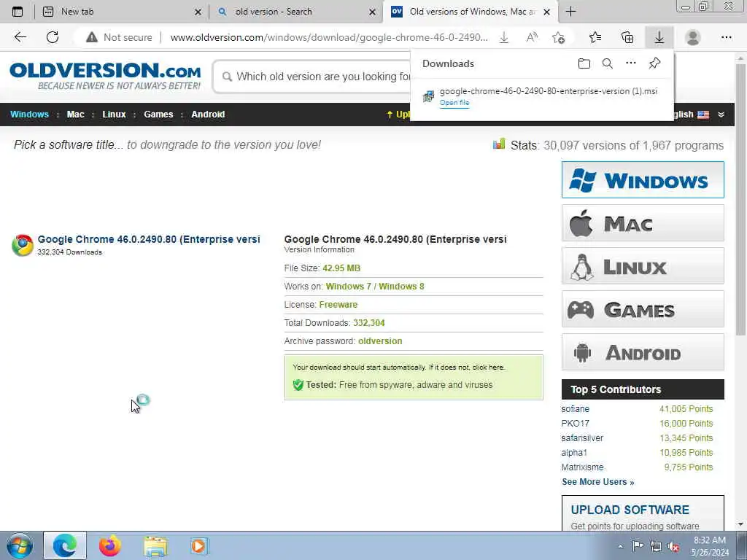Click the Stats bar chart icon
747x560 pixels.
point(499,144)
